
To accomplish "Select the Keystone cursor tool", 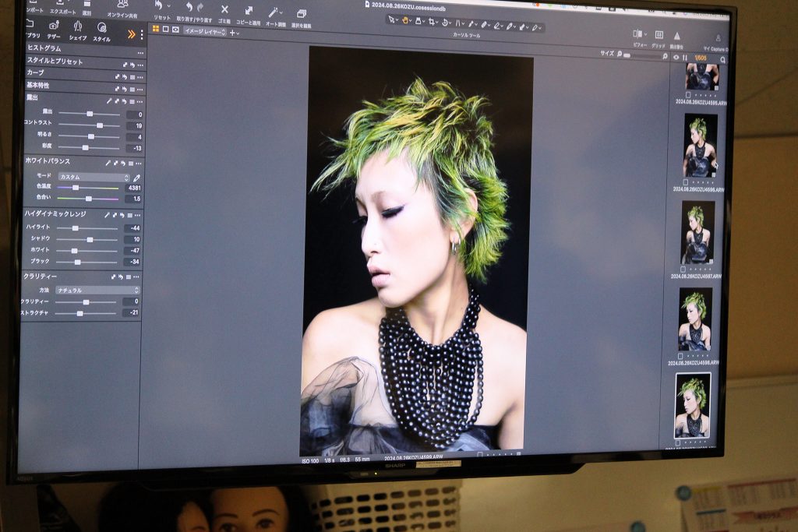I will (x=458, y=23).
